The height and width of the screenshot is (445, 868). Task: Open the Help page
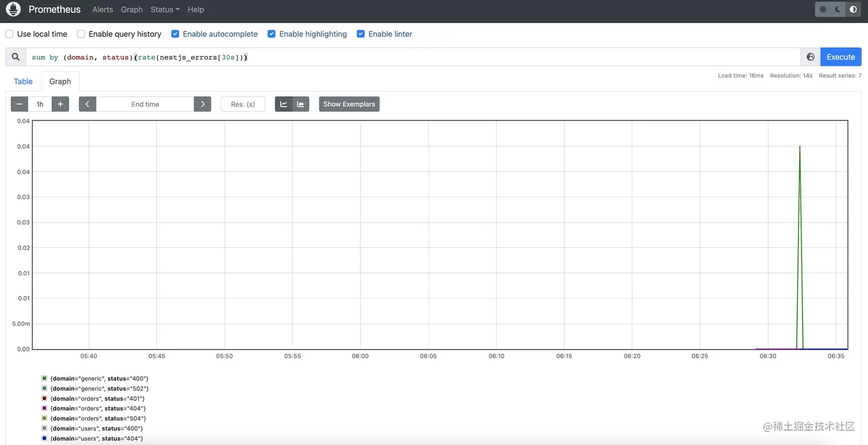(x=196, y=9)
